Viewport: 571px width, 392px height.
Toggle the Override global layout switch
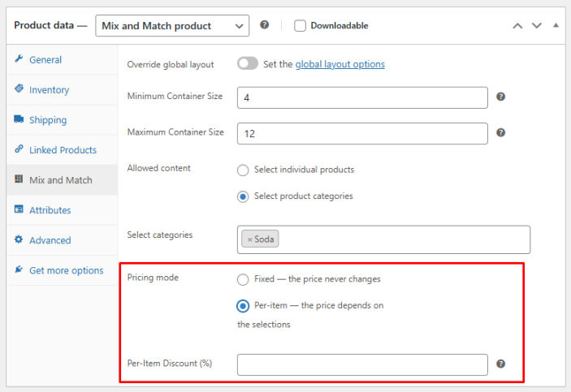[x=248, y=63]
